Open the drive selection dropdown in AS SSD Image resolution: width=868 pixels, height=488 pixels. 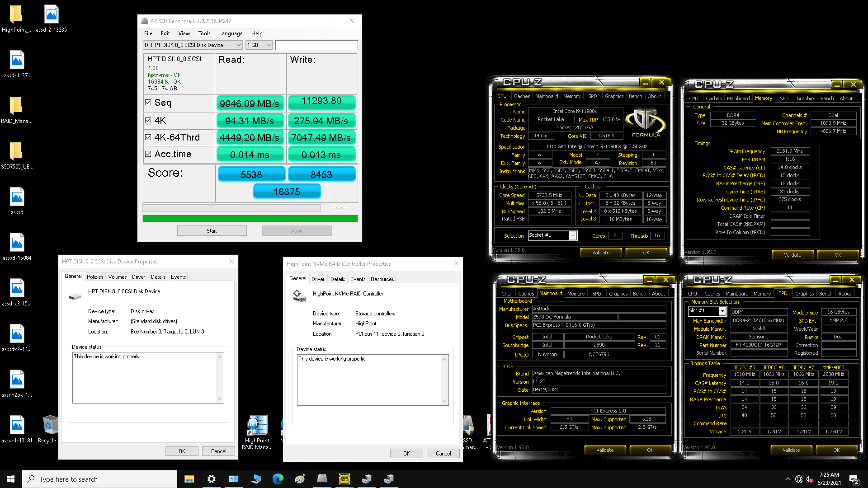coord(193,45)
